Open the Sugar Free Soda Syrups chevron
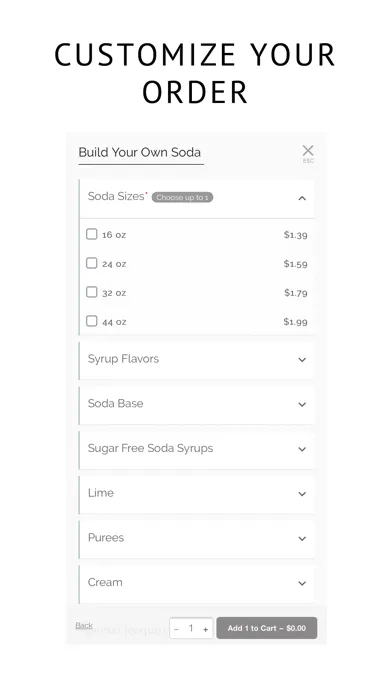Screen dimensions: 392x696 (x=302, y=449)
